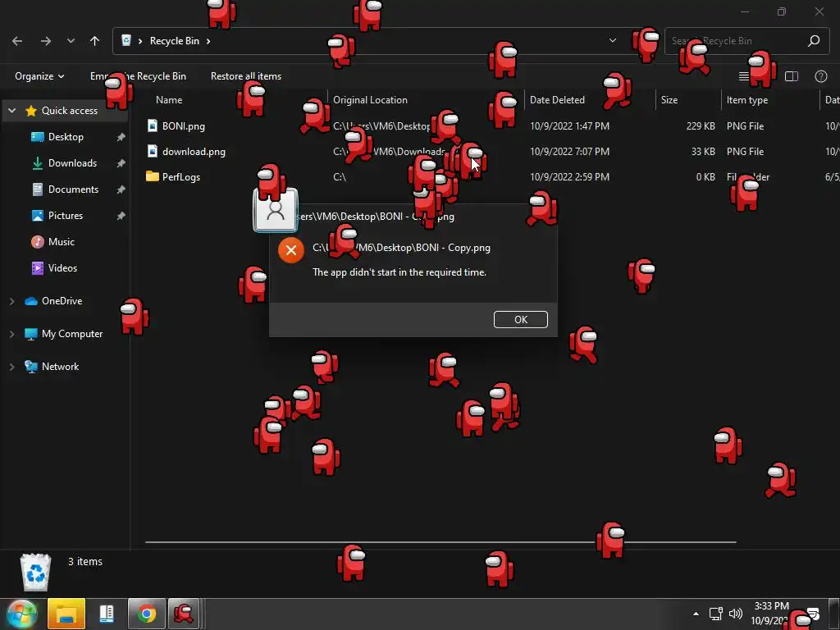Click the PerfLogs folder icon
The height and width of the screenshot is (630, 840).
[152, 176]
